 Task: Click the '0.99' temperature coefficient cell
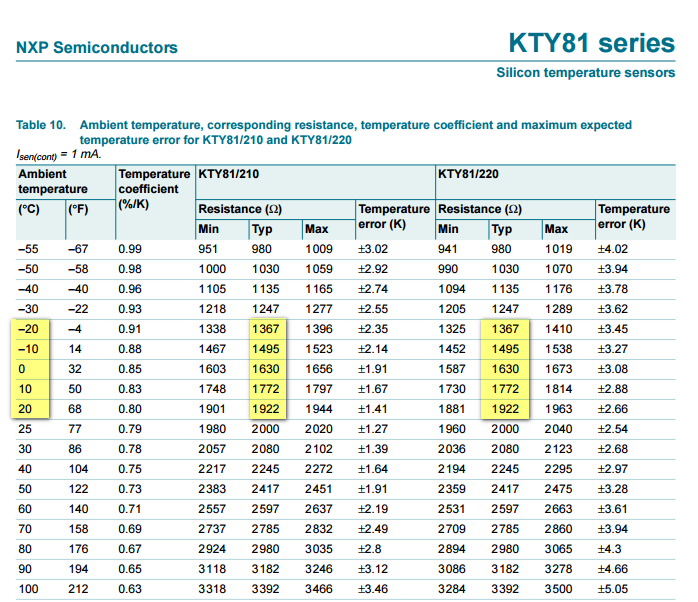pos(130,249)
